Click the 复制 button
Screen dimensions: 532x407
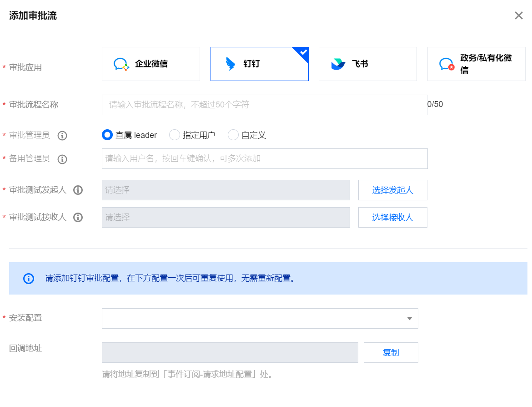pos(391,353)
